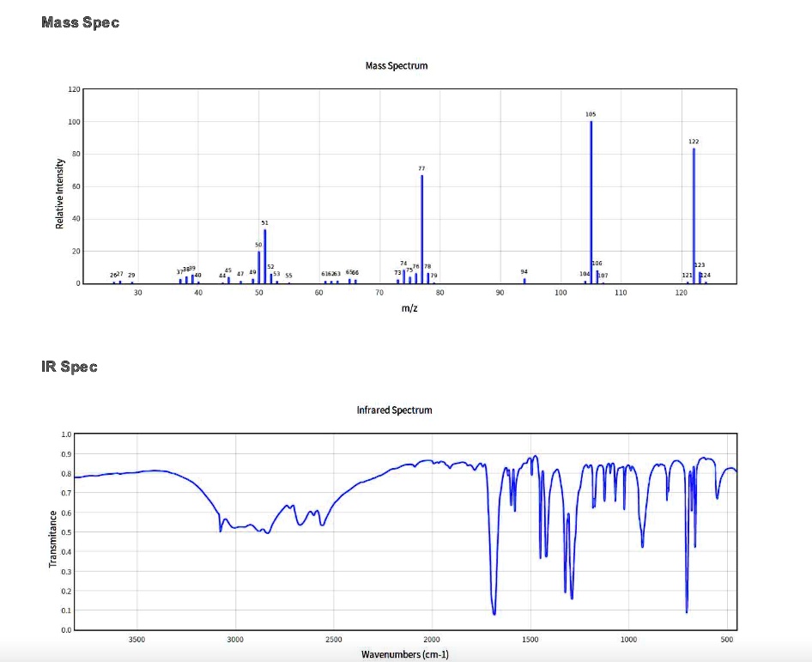Viewport: 812px width, 662px height.
Task: Select the Mass Spec section heading
Action: (x=80, y=22)
